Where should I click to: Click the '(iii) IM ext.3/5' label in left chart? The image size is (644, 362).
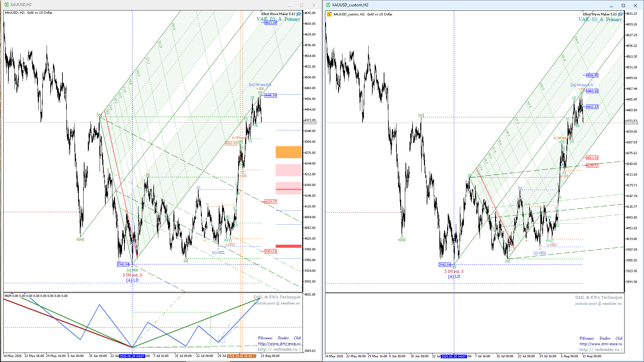point(260,85)
